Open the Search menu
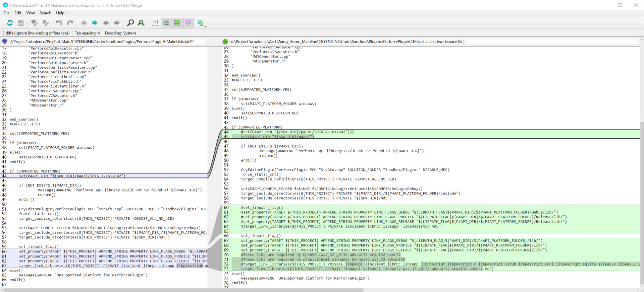The image size is (644, 292). [x=45, y=13]
